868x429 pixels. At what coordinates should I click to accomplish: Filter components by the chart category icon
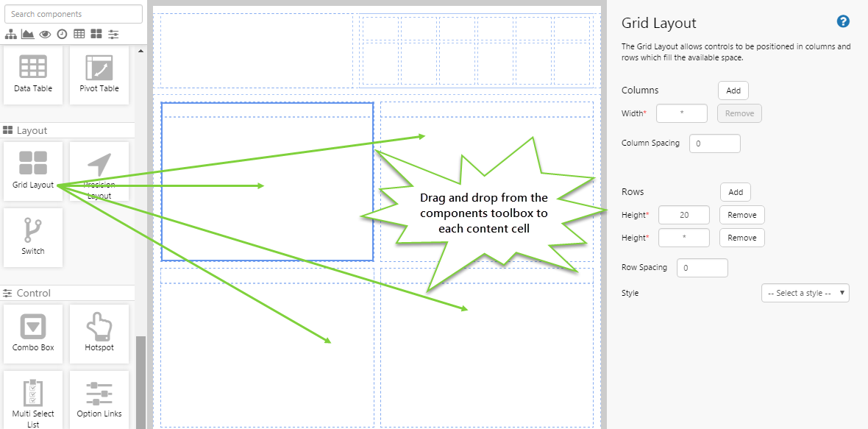[x=27, y=34]
